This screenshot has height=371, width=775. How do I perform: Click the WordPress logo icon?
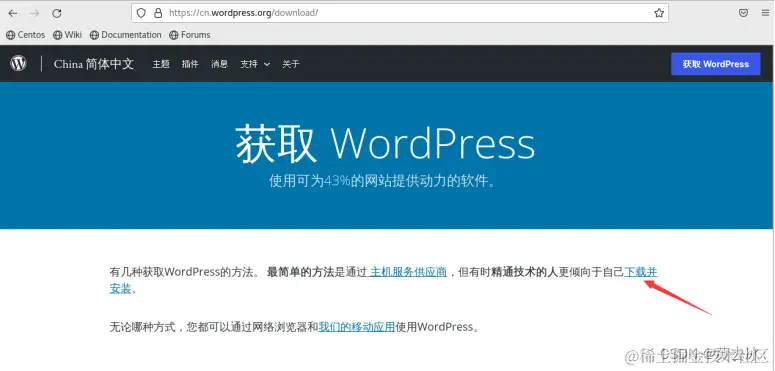(18, 63)
